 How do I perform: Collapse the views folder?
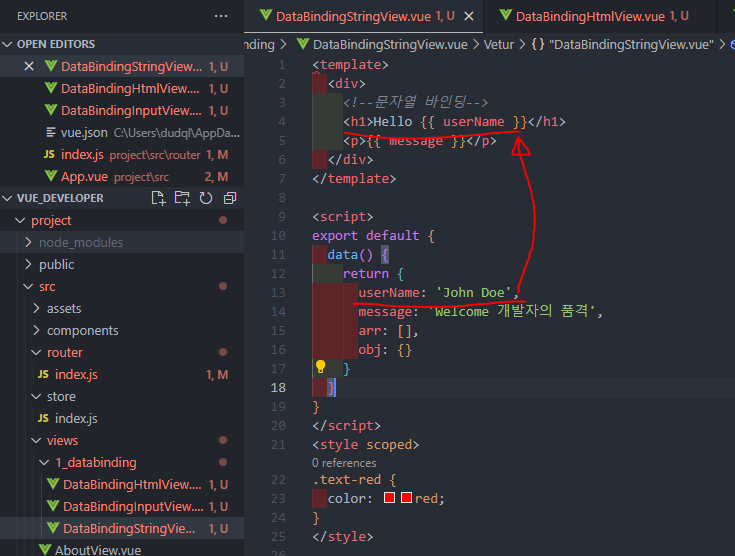click(36, 441)
